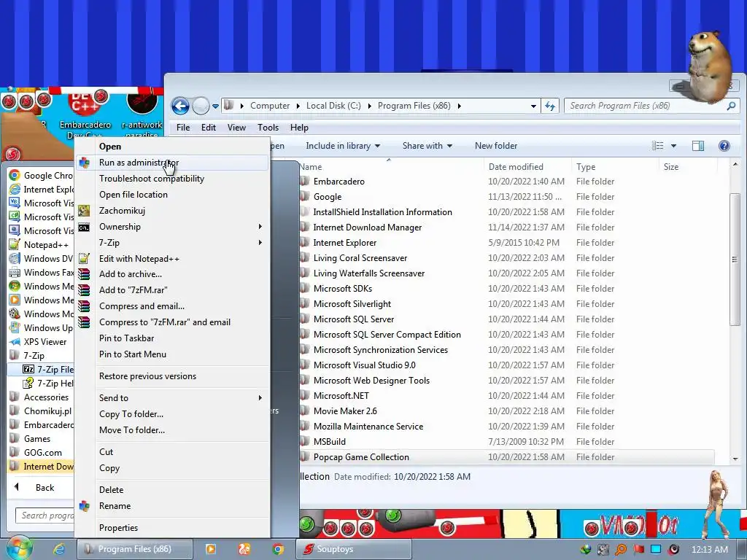Click Change your view icon
Image resolution: width=747 pixels, height=560 pixels.
pos(657,146)
